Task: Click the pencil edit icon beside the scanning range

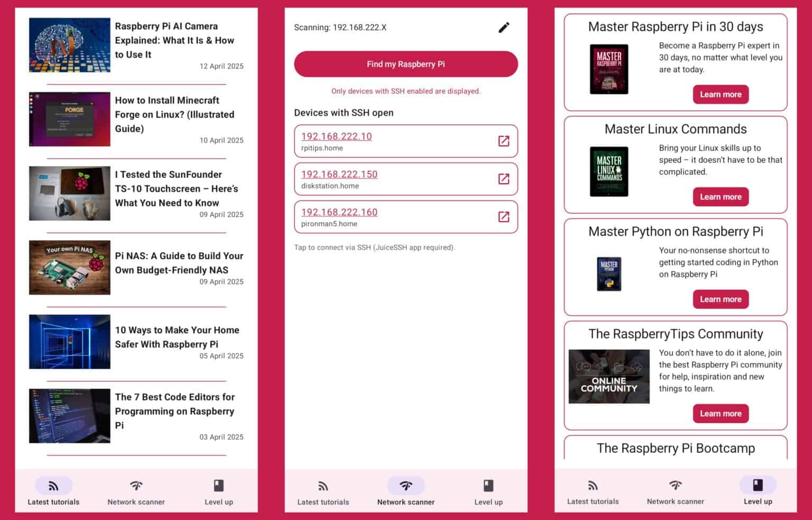Action: pyautogui.click(x=504, y=28)
